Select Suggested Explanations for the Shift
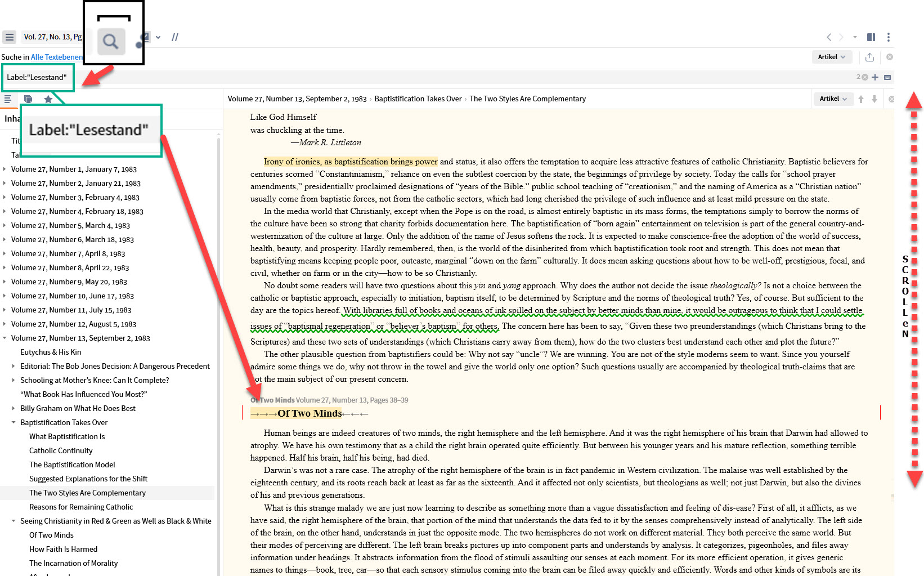The image size is (924, 576). (x=88, y=479)
